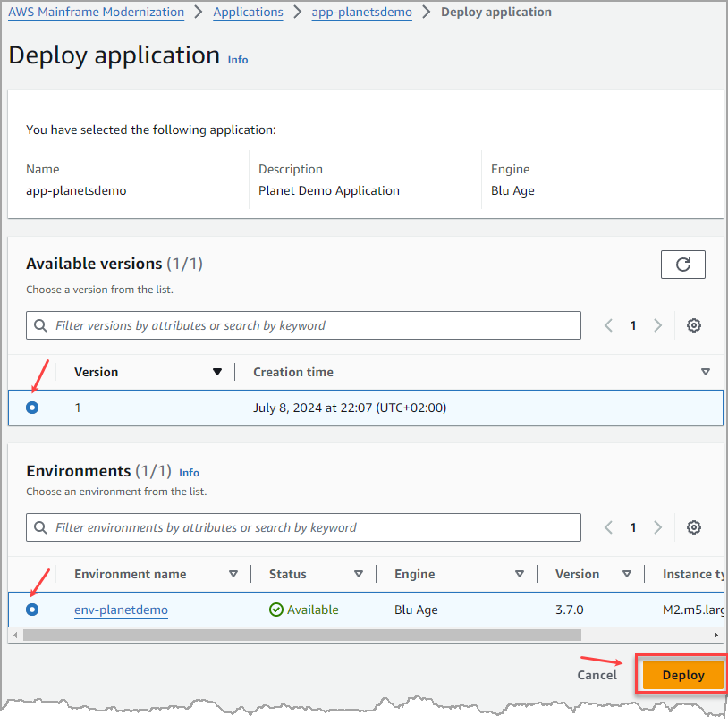This screenshot has height=724, width=728.
Task: Click the Deploy button
Action: (683, 675)
